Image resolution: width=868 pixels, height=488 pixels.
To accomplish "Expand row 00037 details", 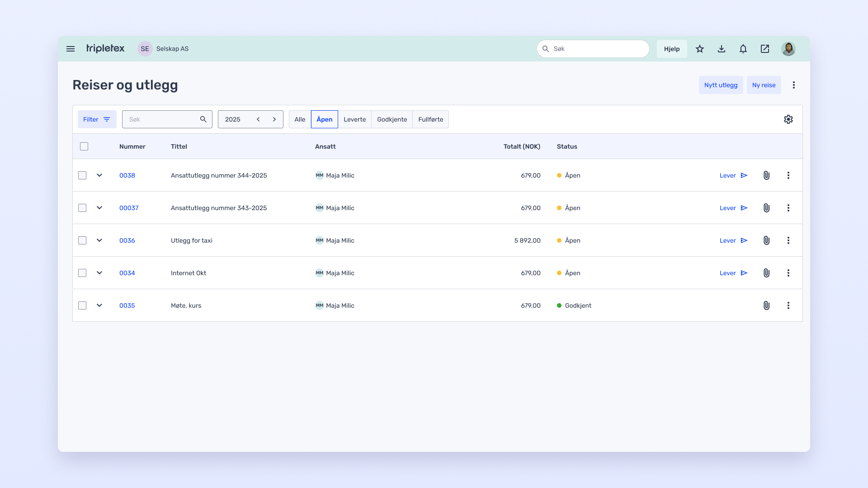I will tap(99, 208).
